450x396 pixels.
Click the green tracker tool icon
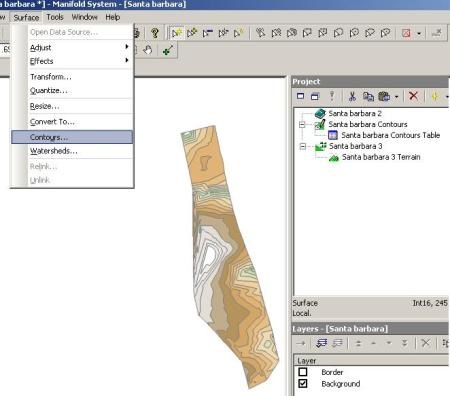167,50
